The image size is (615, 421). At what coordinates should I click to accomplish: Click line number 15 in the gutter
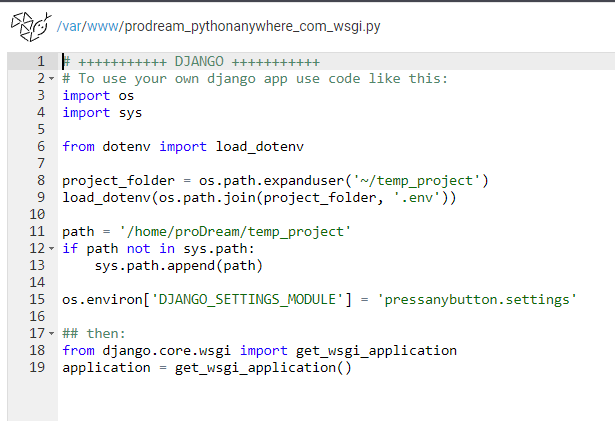pos(37,300)
